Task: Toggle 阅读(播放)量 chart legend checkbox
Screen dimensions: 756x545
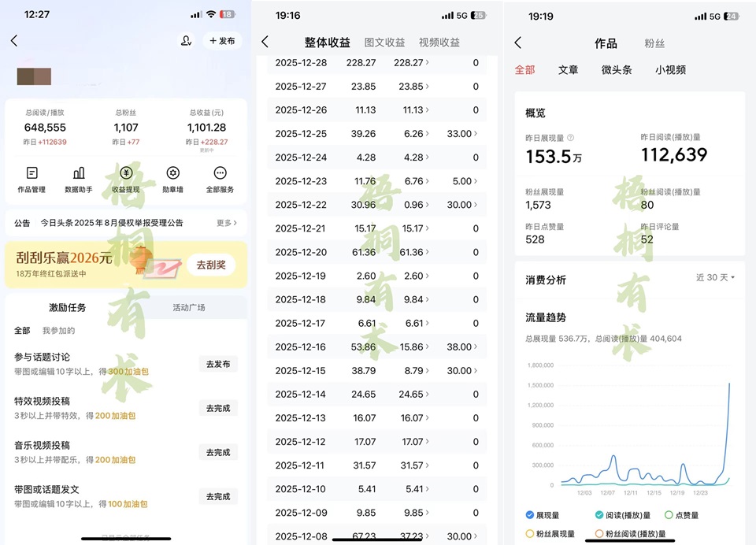Action: 600,515
